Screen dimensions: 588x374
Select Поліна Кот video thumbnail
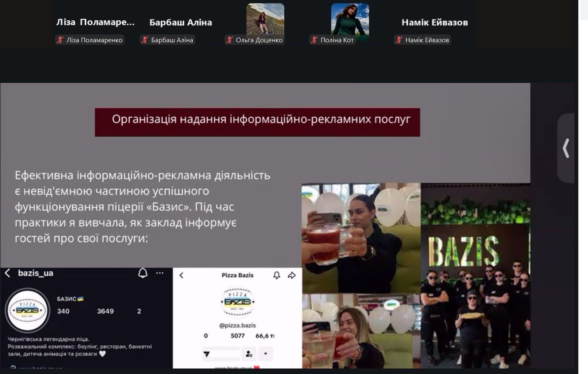pyautogui.click(x=350, y=19)
